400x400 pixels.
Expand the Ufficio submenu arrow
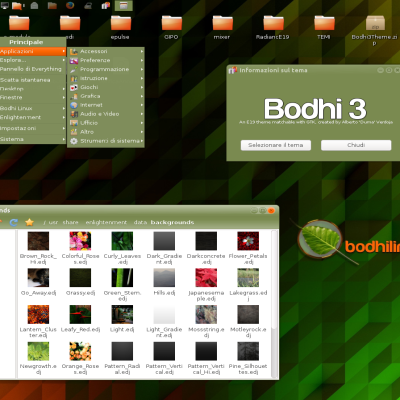pos(142,123)
